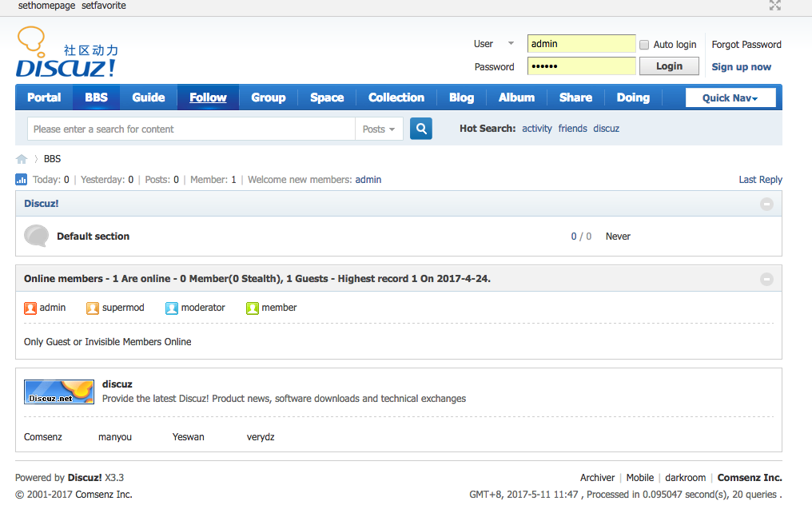Click the Never last-post text
The width and height of the screenshot is (812, 529).
click(618, 236)
